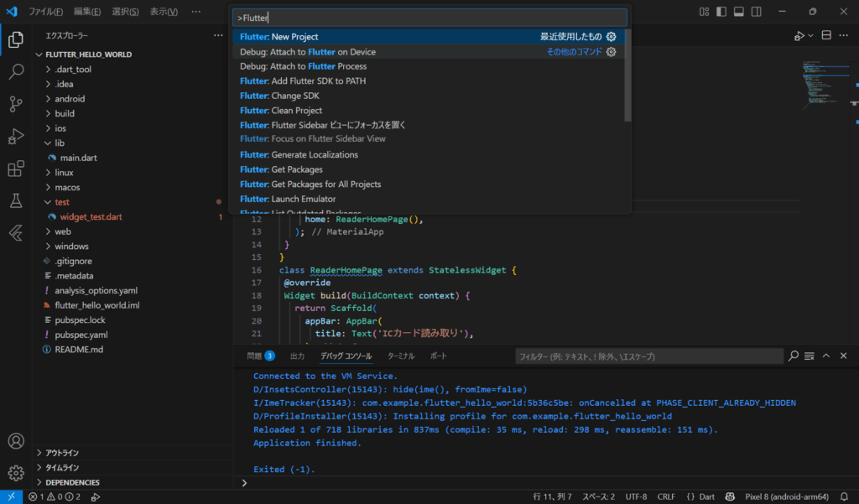Click the command palette input field
This screenshot has height=504, width=859.
pos(429,18)
